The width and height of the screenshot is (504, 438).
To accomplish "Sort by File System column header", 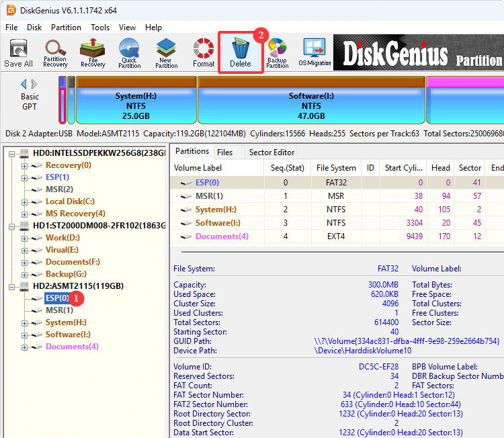I will 336,168.
